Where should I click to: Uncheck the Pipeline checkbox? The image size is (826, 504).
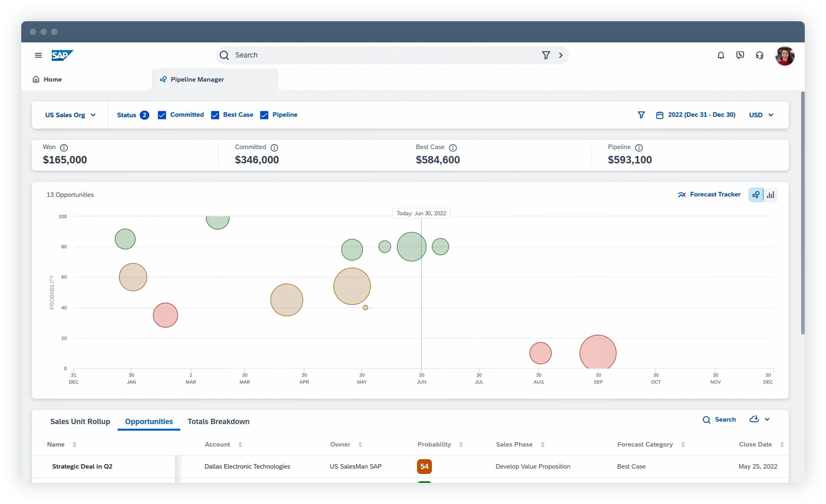click(264, 115)
